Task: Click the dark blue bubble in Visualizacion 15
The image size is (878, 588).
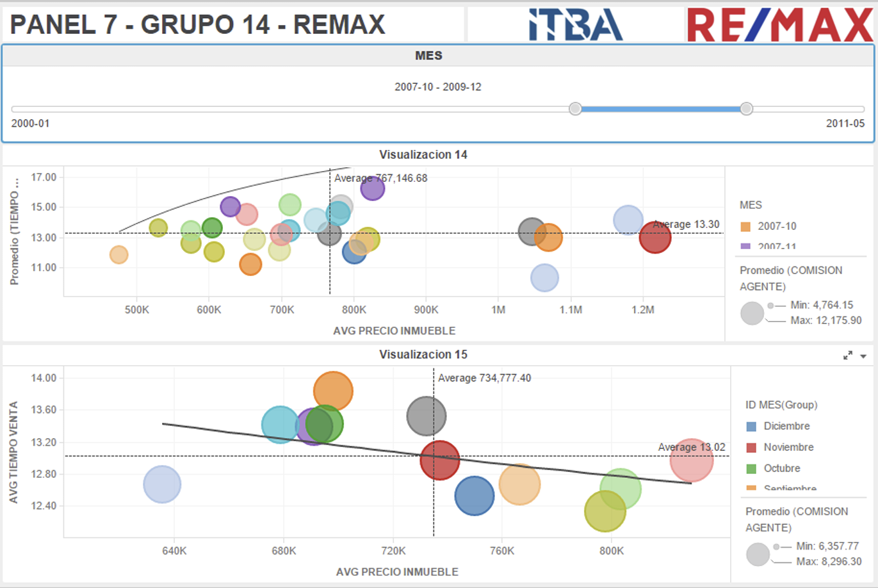Action: pos(475,496)
